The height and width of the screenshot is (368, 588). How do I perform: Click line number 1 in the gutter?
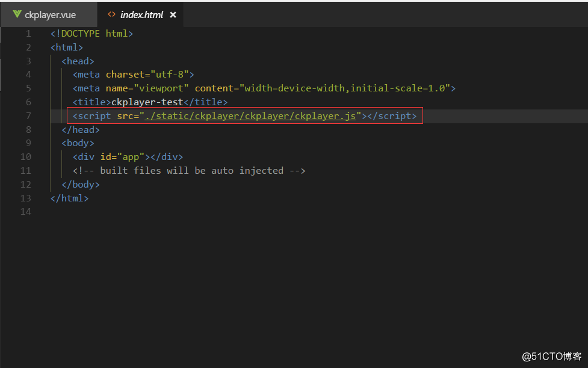(28, 34)
